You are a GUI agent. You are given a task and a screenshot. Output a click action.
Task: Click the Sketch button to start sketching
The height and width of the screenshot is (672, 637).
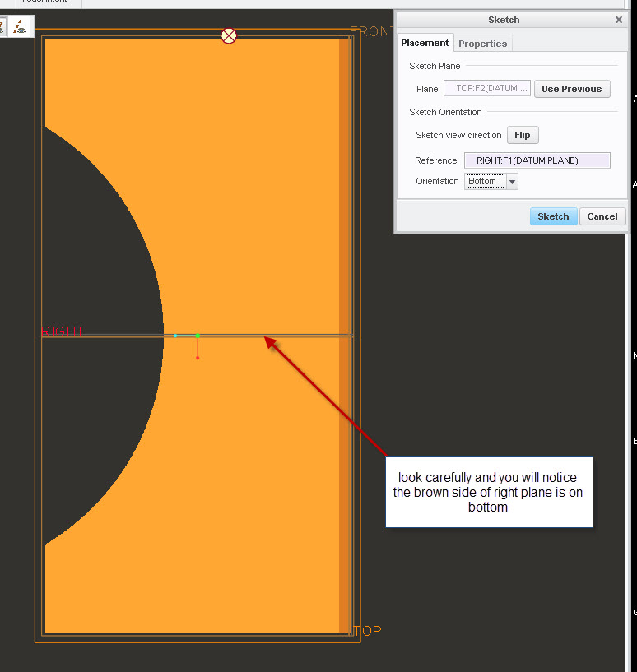point(553,216)
